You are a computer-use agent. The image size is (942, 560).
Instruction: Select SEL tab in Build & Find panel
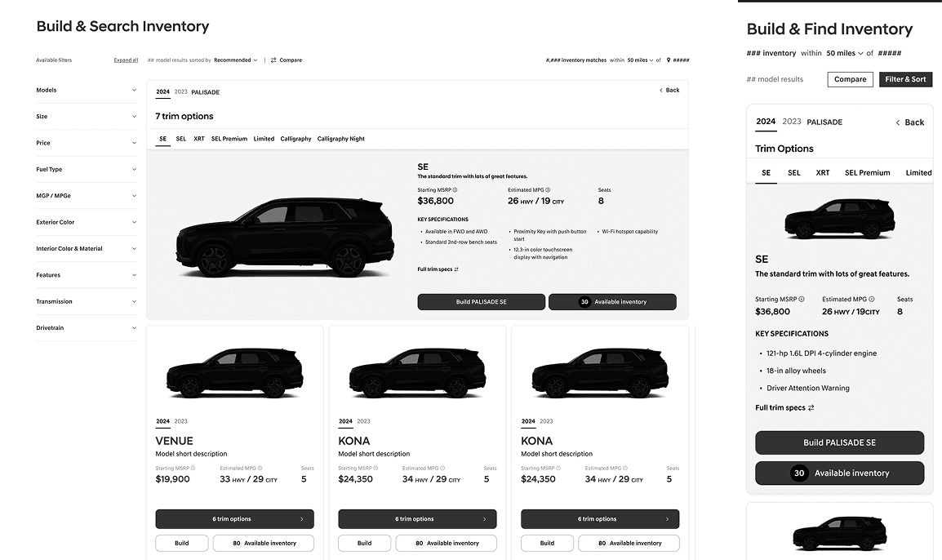coord(794,172)
